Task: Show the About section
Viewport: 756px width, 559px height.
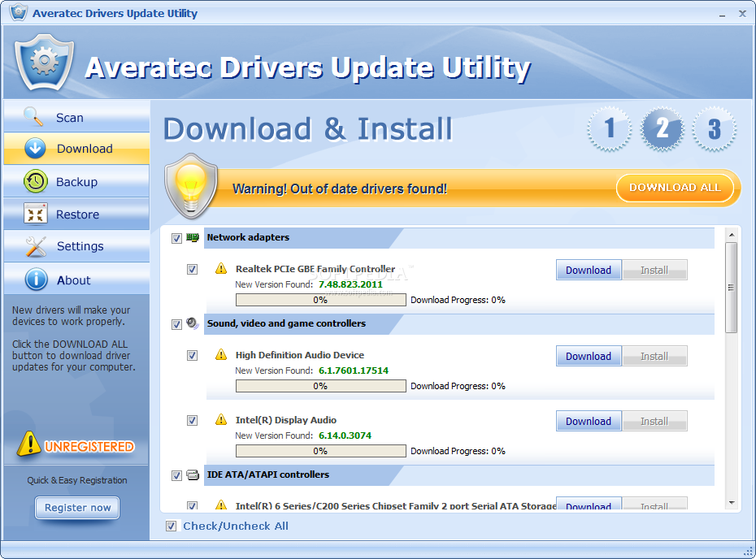Action: tap(76, 279)
